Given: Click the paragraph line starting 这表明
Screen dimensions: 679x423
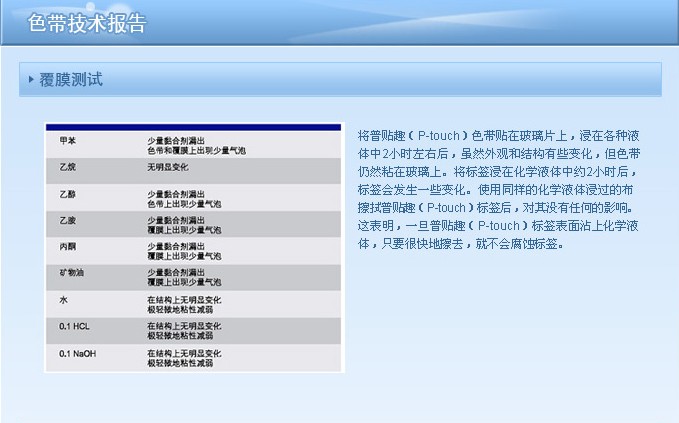Looking at the screenshot, I should click(x=498, y=225).
